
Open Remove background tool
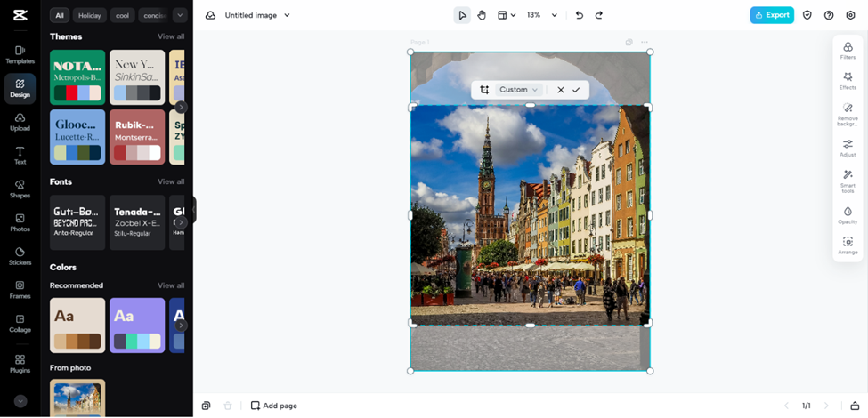point(848,115)
